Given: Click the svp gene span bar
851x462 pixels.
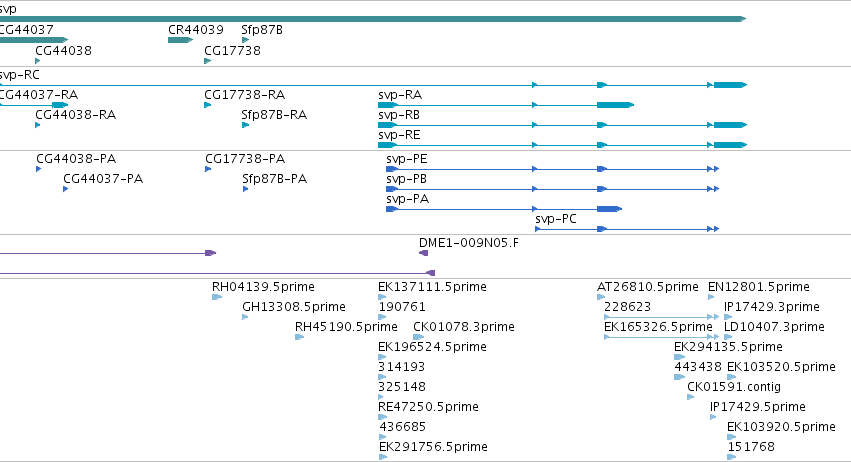Looking at the screenshot, I should (373, 19).
